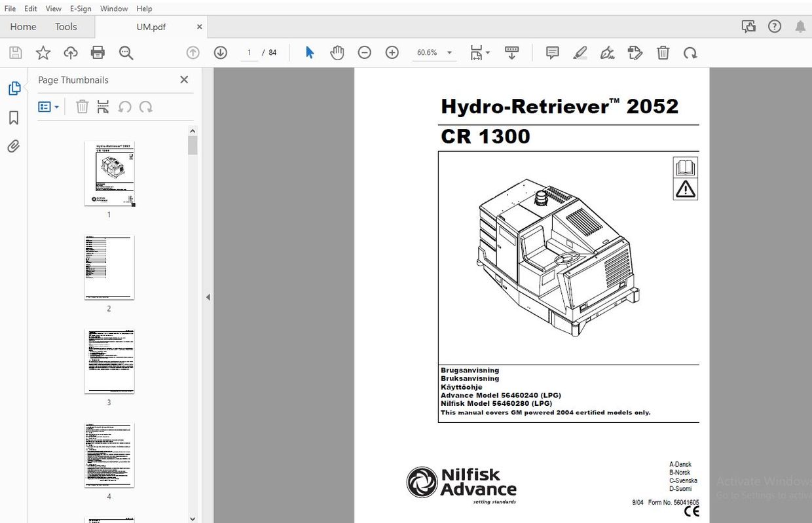Add this PDF to favorites
Image resolution: width=812 pixels, height=523 pixels.
point(43,52)
